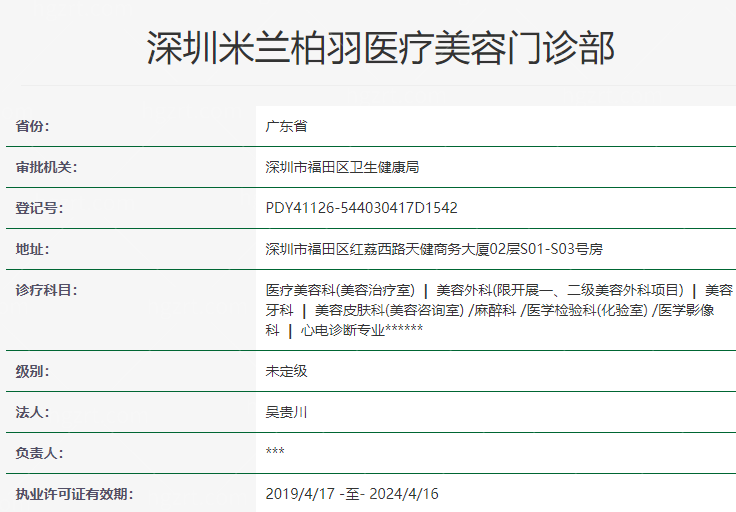
Task: Select the 广东省 province value
Action: click(286, 126)
